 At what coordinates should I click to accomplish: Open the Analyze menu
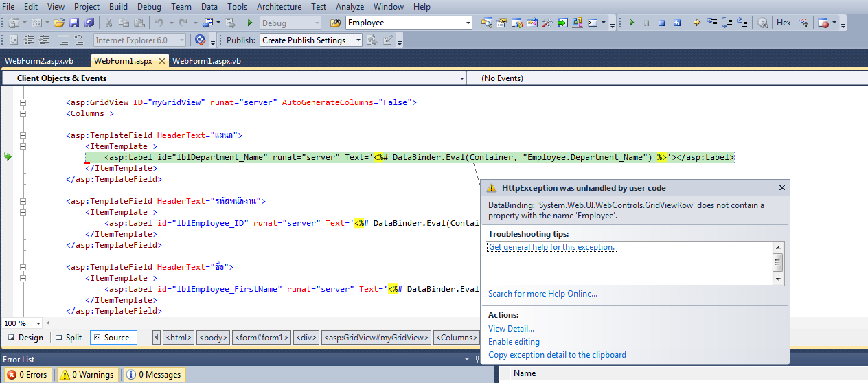350,7
